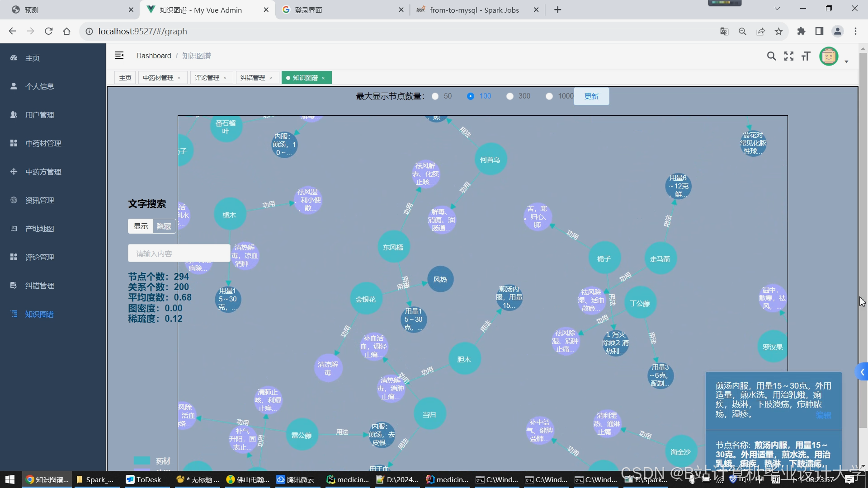Open the Chrome tab search dropdown arrow

[x=777, y=9]
